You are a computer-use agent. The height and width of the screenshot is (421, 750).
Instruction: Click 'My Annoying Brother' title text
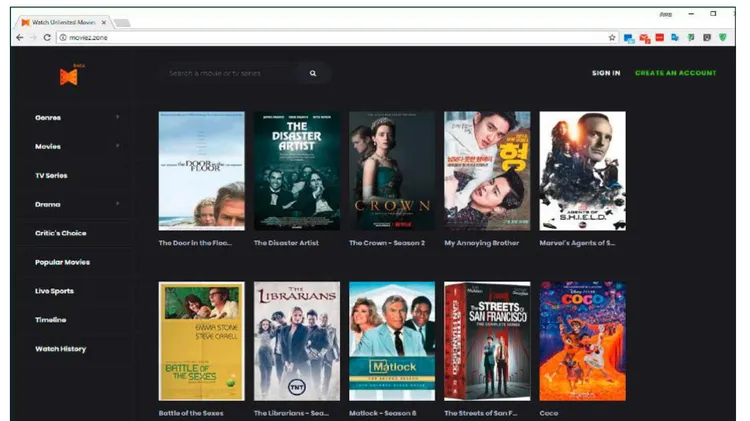[482, 243]
